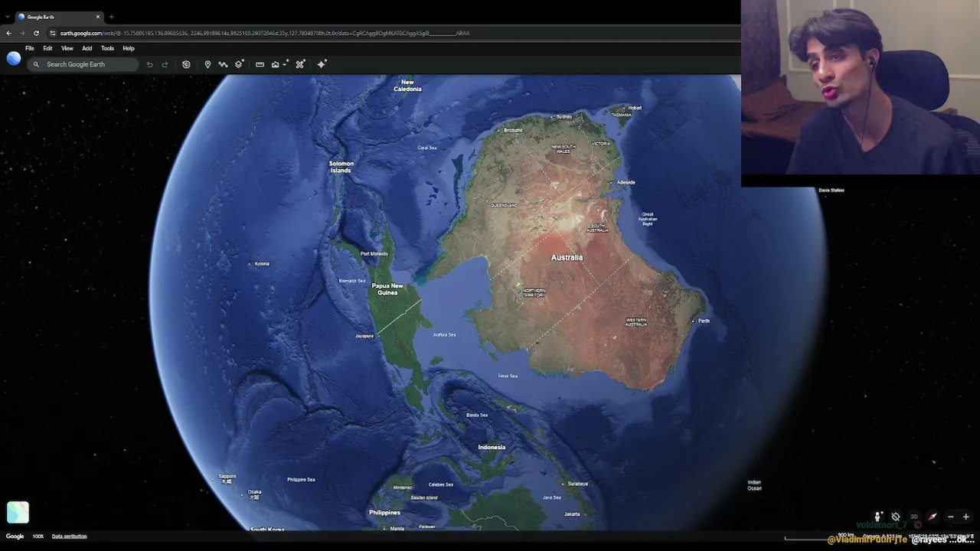
Task: Click the Jayapura city label
Action: [364, 336]
